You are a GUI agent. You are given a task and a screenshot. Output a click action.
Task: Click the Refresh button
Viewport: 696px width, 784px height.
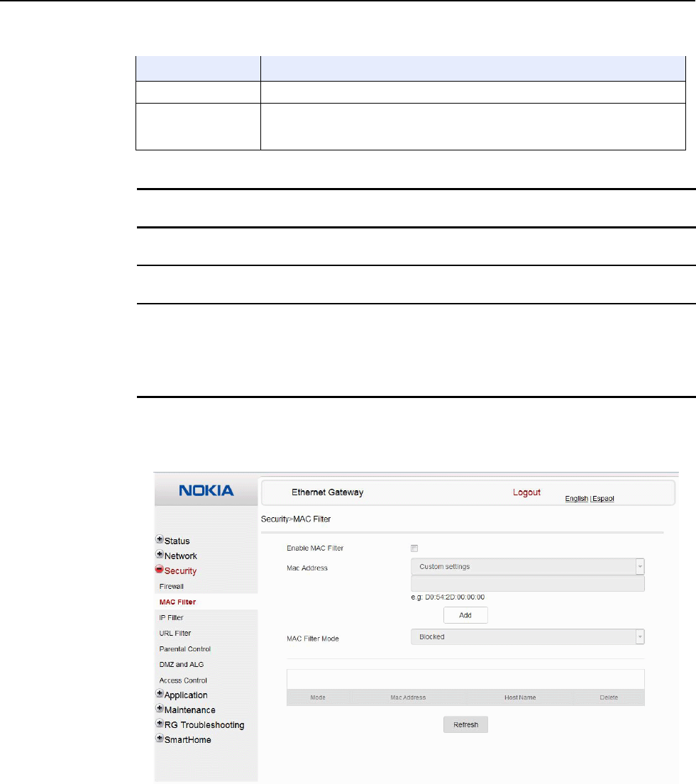[465, 724]
